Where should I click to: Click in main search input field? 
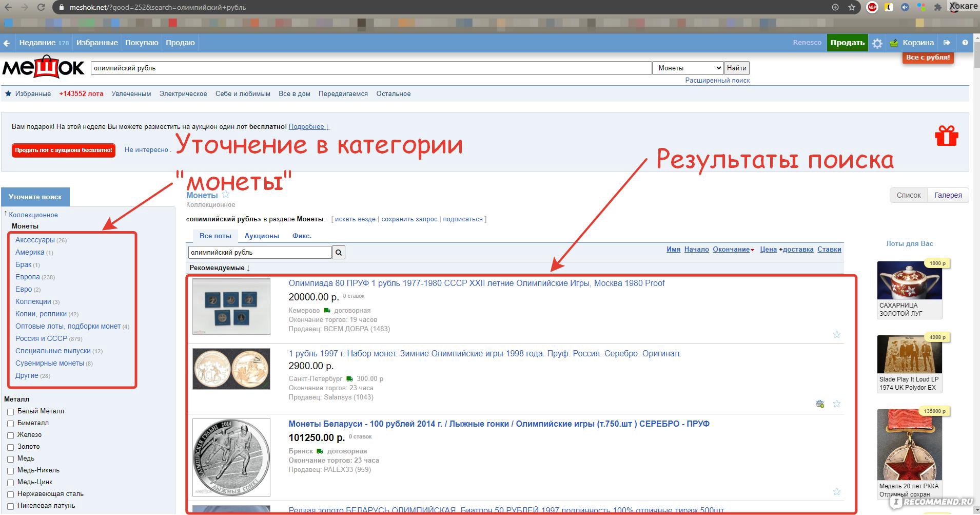[371, 68]
